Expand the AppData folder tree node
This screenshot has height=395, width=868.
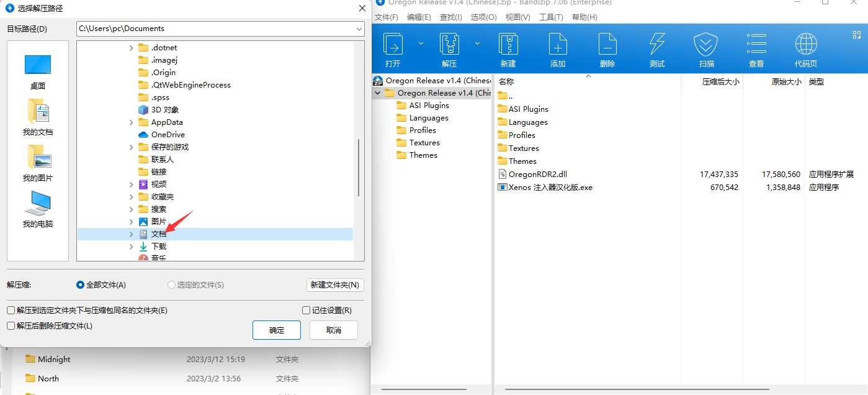point(131,122)
